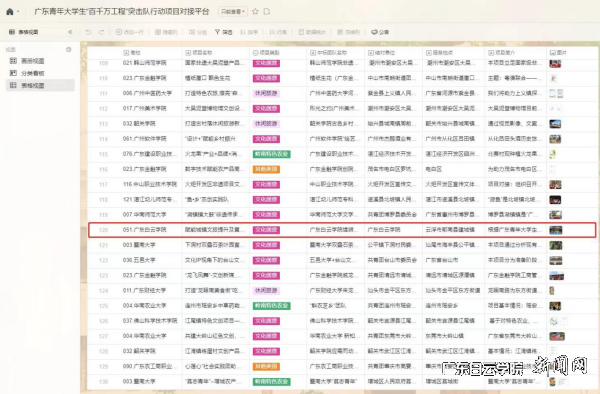The width and height of the screenshot is (600, 394).
Task: Click the 休闲旅游 tag in row 124
Action: pos(266,291)
